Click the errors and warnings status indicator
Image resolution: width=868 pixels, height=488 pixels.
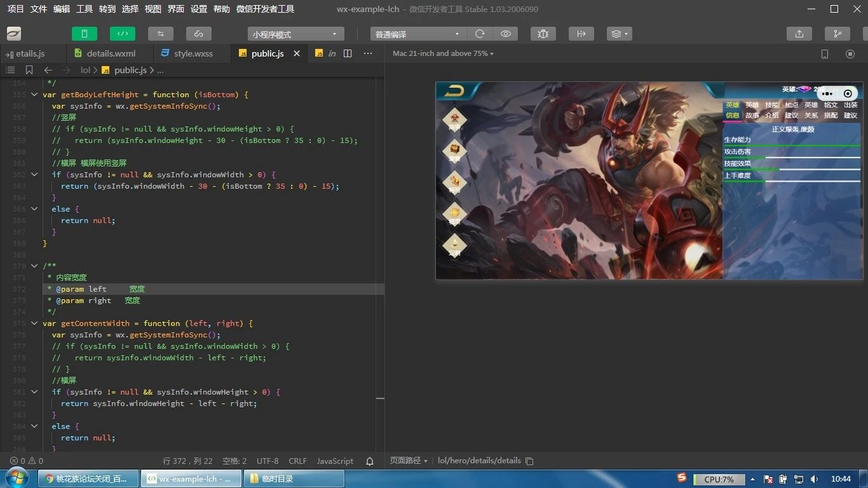[x=27, y=461]
